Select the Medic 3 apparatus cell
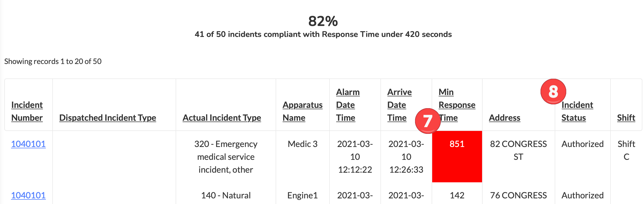Image resolution: width=644 pixels, height=204 pixels. [302, 144]
